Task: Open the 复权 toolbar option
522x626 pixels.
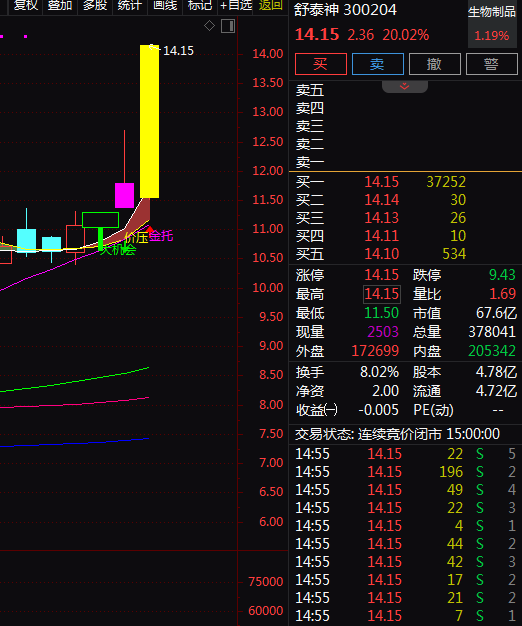Action: 26,6
